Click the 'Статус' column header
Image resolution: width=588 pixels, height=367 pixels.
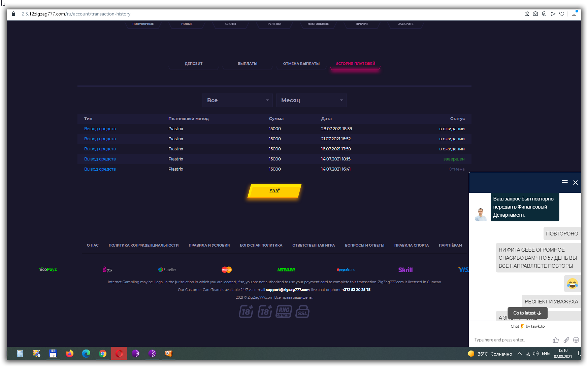click(x=457, y=119)
